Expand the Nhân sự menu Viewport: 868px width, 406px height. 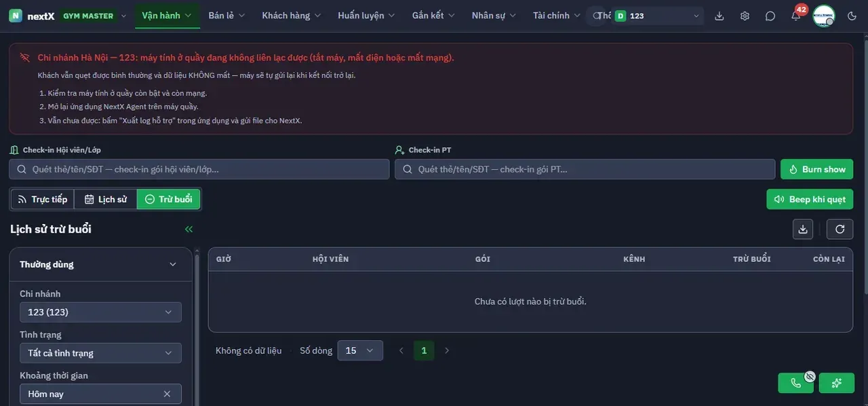tap(494, 16)
